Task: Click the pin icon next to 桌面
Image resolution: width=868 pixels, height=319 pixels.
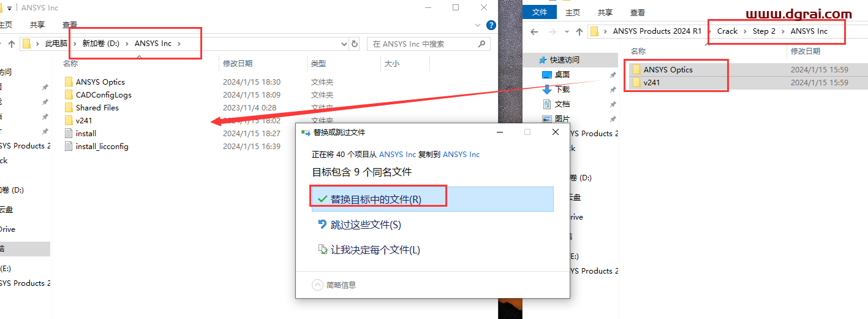Action: pos(613,75)
